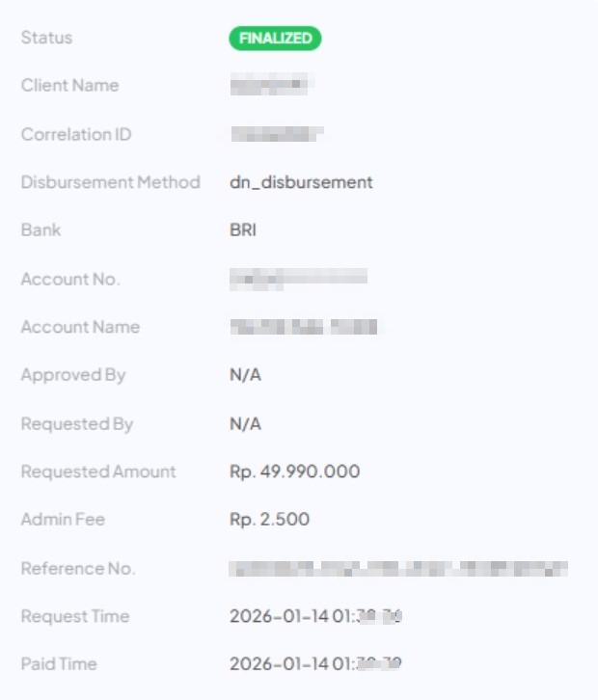Select the blurred Correlation ID value
Viewport: 598px width, 700px height.
276,134
